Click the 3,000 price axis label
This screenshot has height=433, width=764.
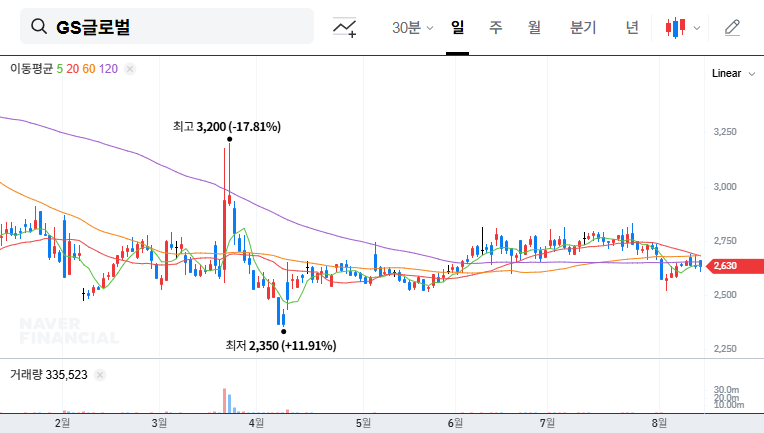(725, 187)
